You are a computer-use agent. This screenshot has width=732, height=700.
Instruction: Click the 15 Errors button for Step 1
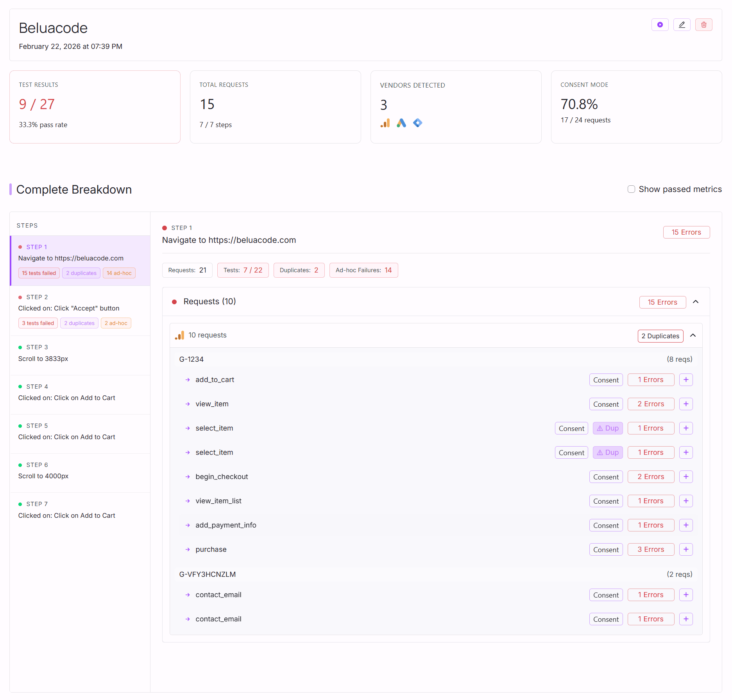pos(686,232)
